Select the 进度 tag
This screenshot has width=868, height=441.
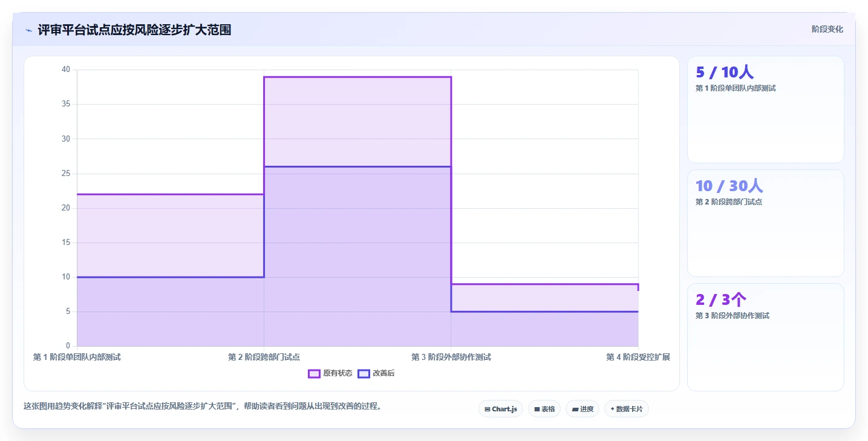582,409
